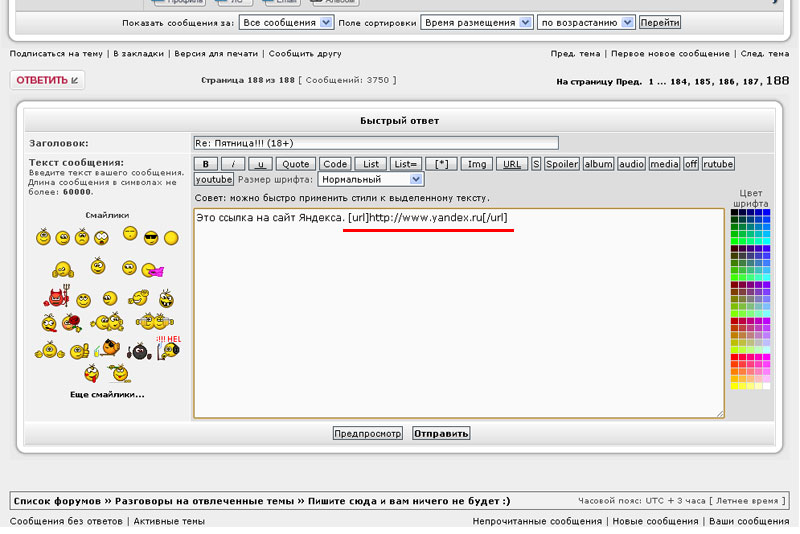Add a Spoiler tag

(x=561, y=164)
